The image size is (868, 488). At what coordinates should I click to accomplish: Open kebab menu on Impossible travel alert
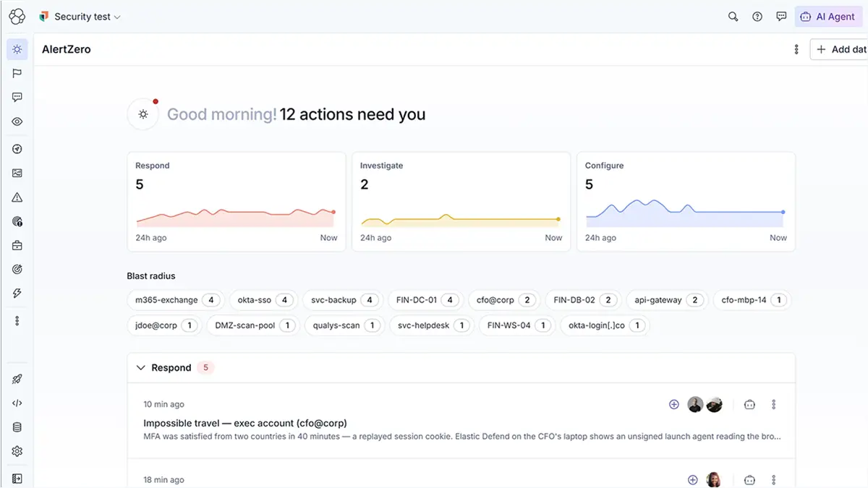[774, 405]
